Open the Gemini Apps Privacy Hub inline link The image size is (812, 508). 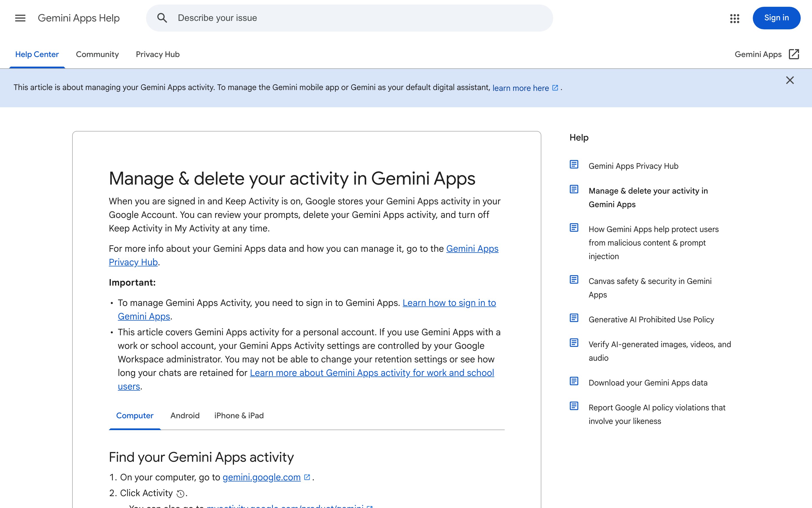click(304, 255)
